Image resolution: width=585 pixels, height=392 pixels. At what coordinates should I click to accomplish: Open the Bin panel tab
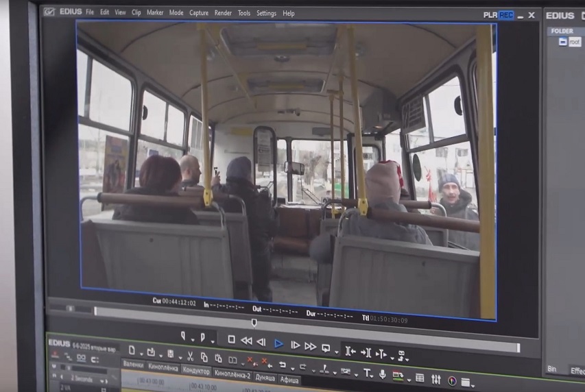551,369
